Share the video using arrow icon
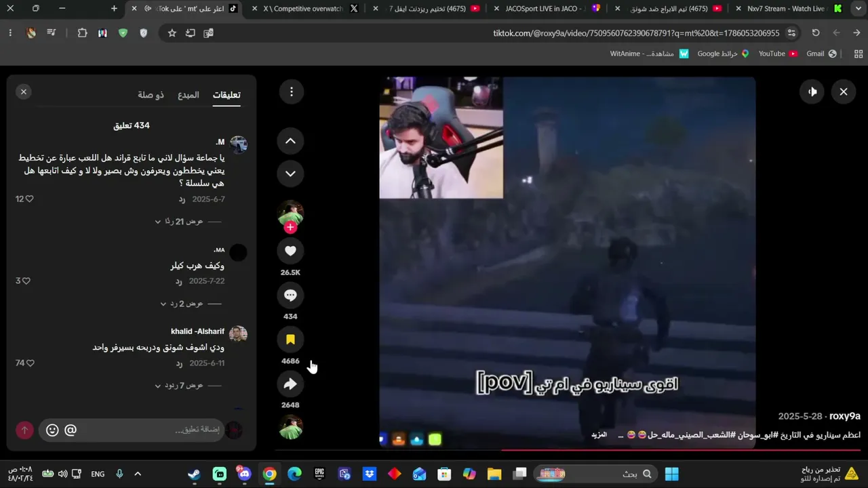This screenshot has height=488, width=868. pos(290,384)
